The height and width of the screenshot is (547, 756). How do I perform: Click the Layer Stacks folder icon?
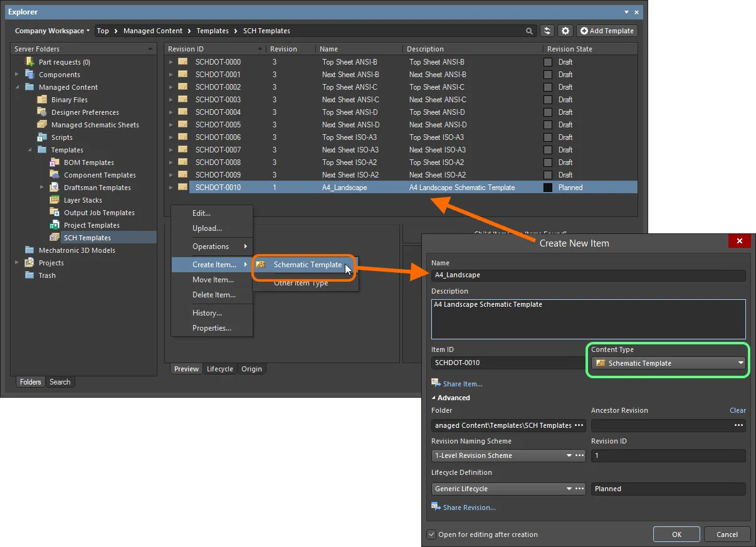(55, 200)
